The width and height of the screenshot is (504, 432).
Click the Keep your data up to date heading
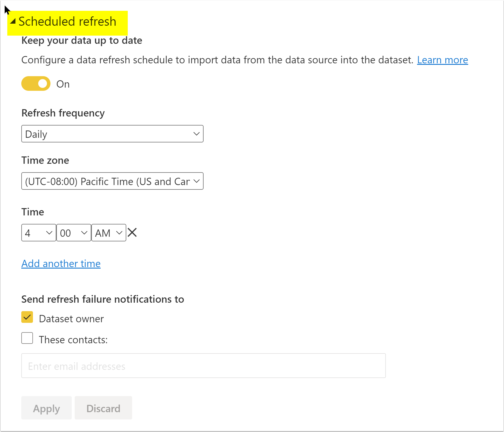pos(82,41)
